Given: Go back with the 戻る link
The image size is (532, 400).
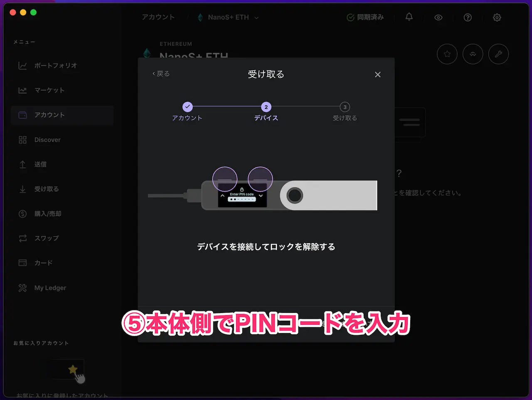Looking at the screenshot, I should pos(161,74).
